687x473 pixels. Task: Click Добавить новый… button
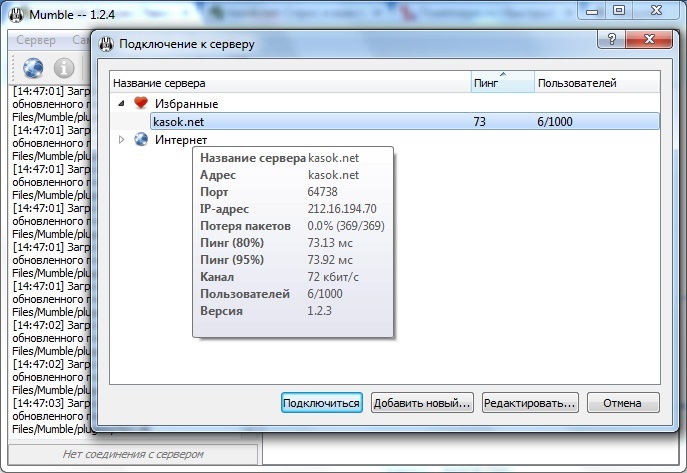pos(422,402)
